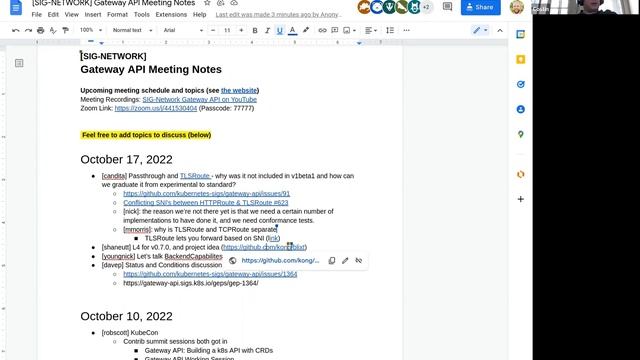Open the gateway-api issues/91 GitHub link
This screenshot has height=360, width=640.
click(207, 193)
